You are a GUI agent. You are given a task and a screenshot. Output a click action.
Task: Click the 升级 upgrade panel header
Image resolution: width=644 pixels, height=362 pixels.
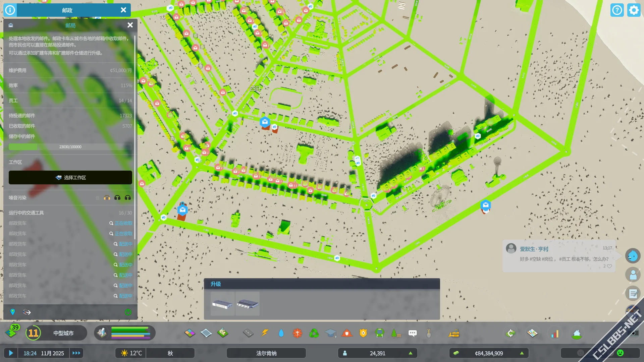(x=322, y=284)
